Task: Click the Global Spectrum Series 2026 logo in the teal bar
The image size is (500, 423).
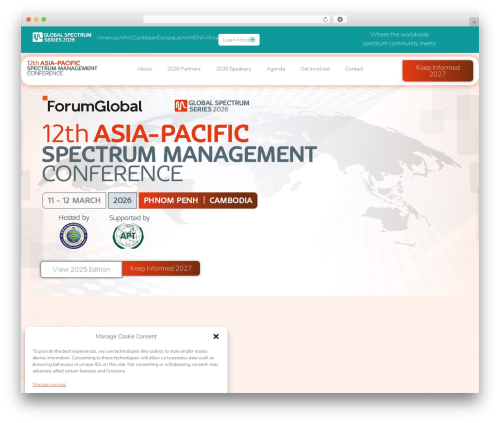Action: point(62,37)
